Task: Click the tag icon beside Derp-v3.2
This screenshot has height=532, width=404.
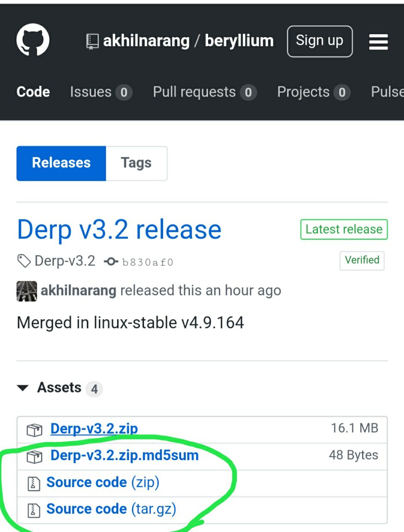Action: [24, 261]
